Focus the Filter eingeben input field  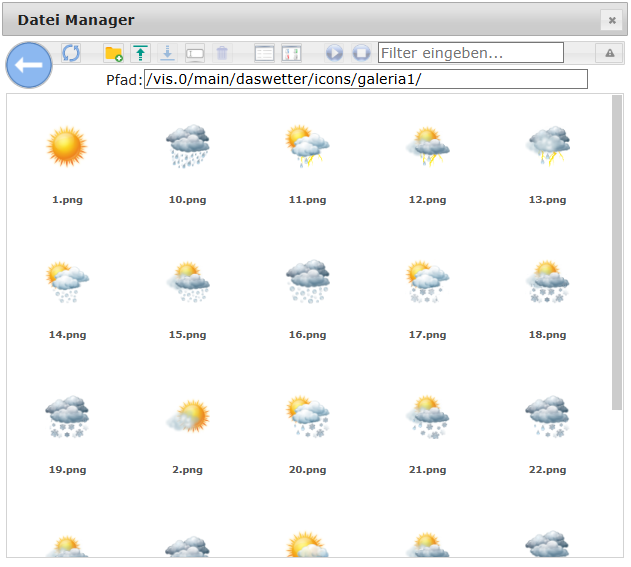(x=470, y=53)
